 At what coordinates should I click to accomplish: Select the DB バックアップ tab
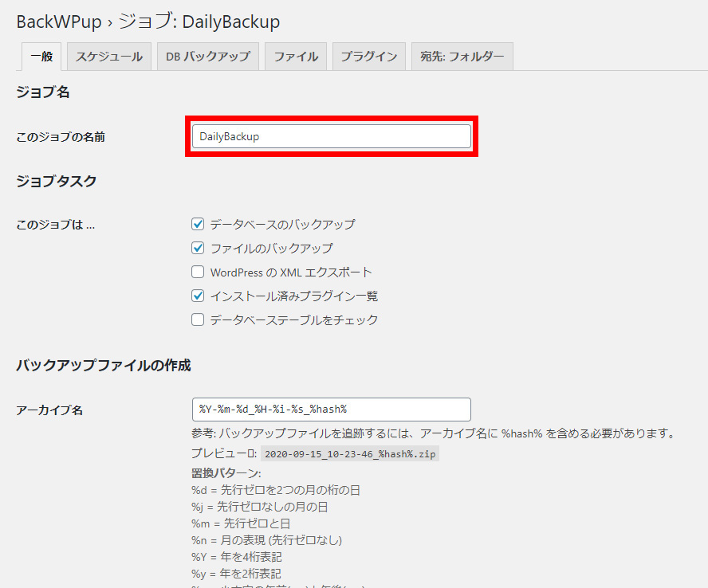pyautogui.click(x=207, y=57)
